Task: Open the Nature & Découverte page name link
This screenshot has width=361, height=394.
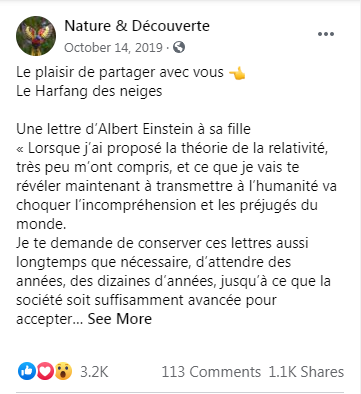Action: (137, 26)
